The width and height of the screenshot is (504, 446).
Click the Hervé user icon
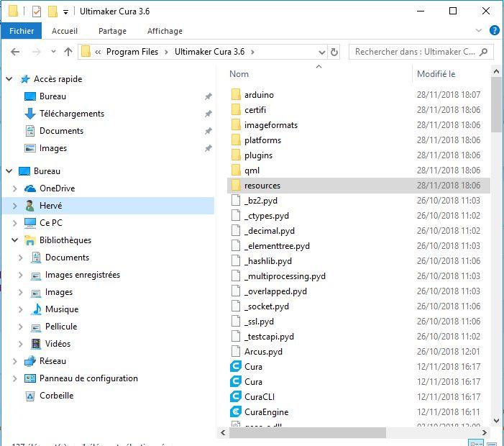coord(30,206)
